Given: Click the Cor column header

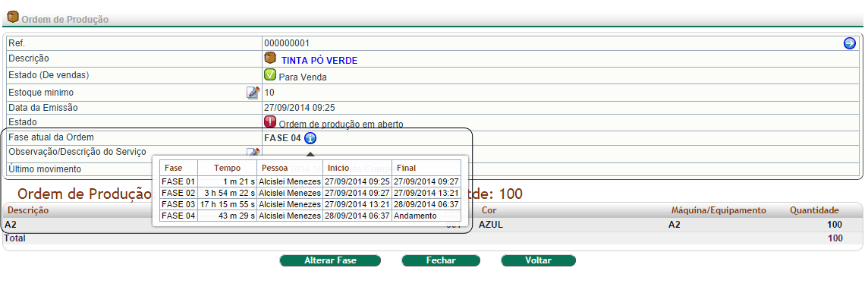Looking at the screenshot, I should 489,210.
